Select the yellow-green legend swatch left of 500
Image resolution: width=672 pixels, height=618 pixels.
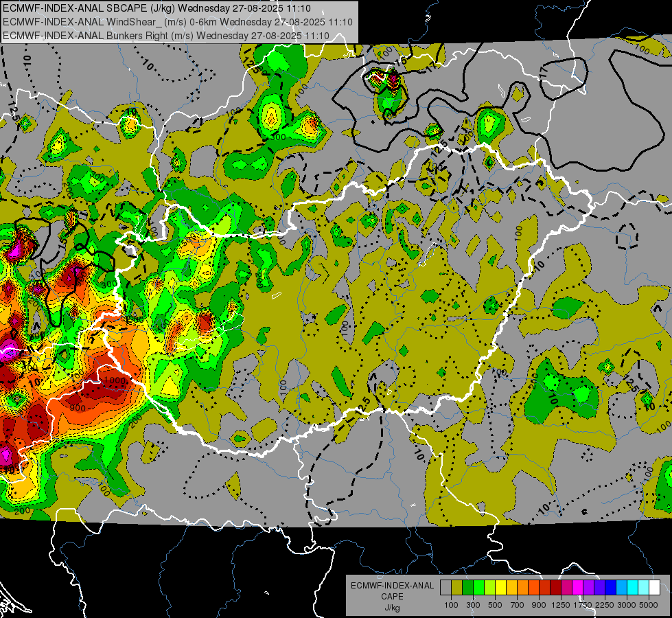pos(490,587)
